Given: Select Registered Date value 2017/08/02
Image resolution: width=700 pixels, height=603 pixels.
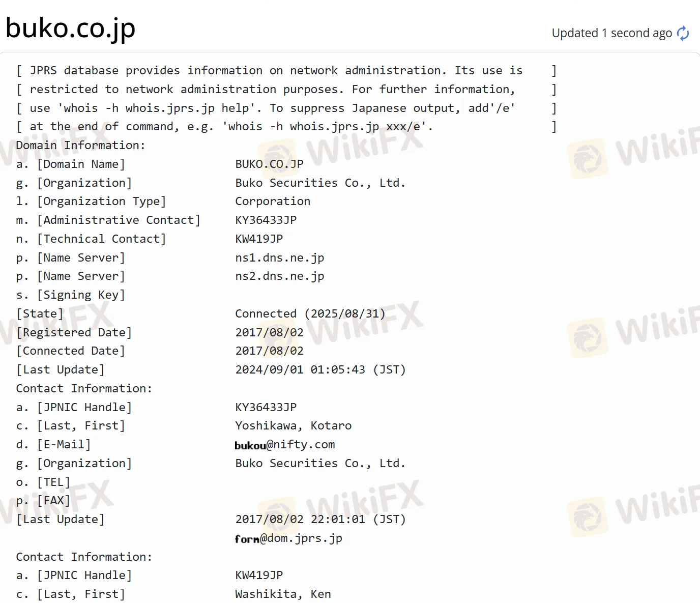Looking at the screenshot, I should [x=269, y=332].
